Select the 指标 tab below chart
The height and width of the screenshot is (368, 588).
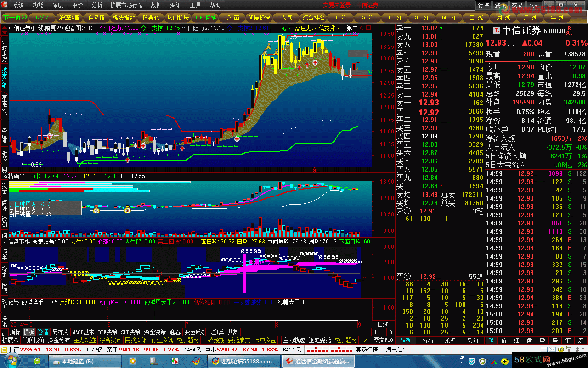(15, 332)
